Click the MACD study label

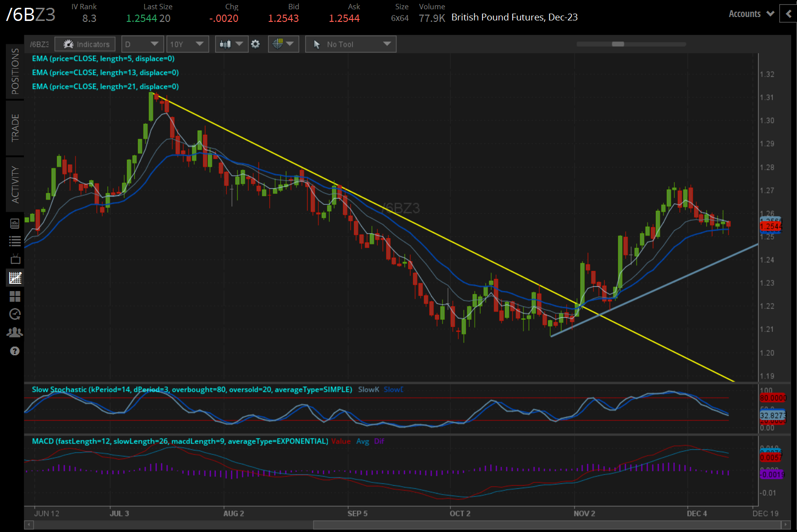(180, 441)
